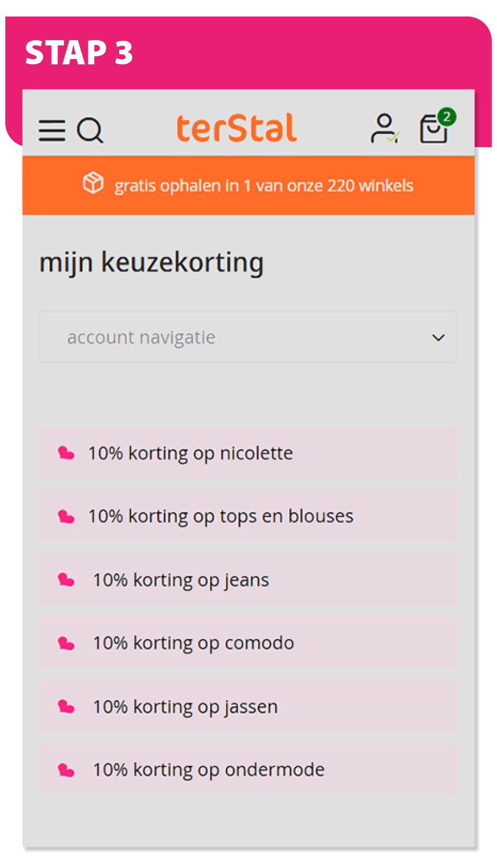
Task: Pick 10% korting op ondermode
Action: [208, 770]
